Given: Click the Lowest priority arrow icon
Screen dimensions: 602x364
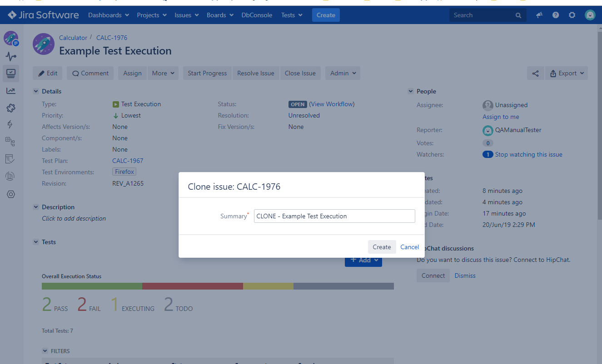Looking at the screenshot, I should pyautogui.click(x=116, y=116).
